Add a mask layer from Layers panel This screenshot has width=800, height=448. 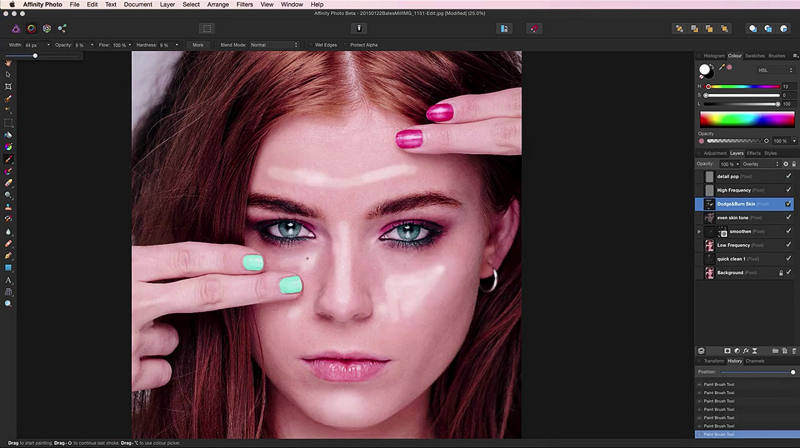(727, 351)
